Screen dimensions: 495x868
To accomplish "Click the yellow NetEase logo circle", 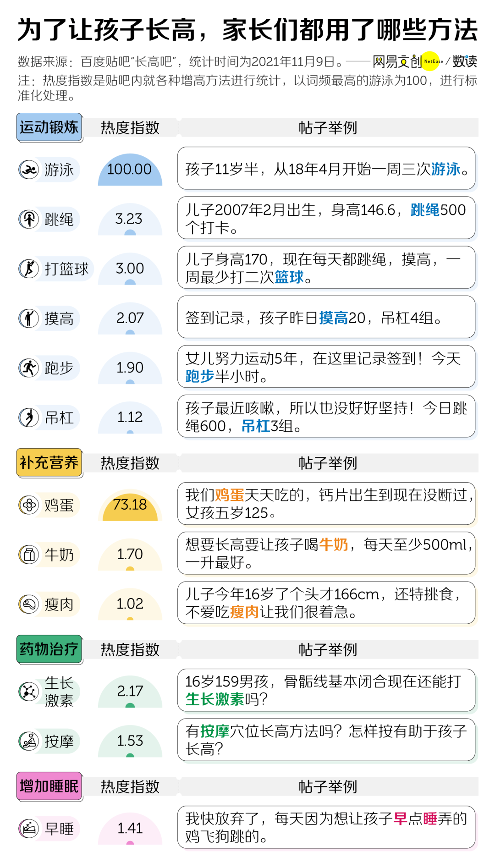I will pyautogui.click(x=431, y=61).
